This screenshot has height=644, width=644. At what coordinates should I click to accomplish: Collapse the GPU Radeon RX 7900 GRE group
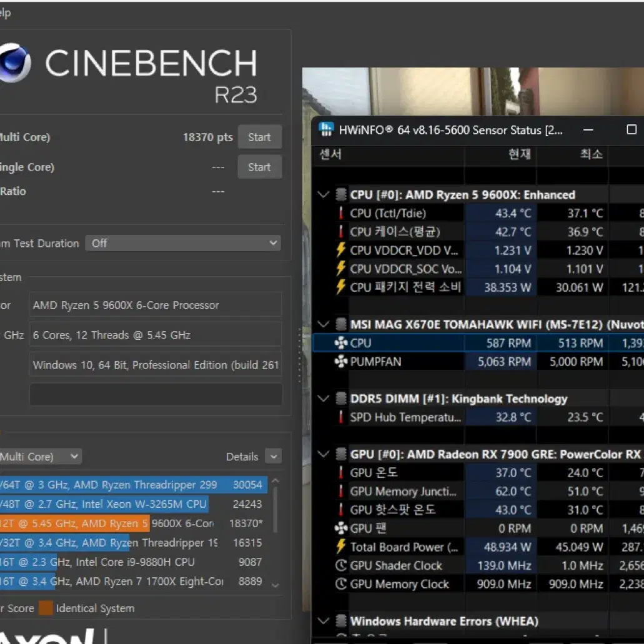click(x=324, y=454)
